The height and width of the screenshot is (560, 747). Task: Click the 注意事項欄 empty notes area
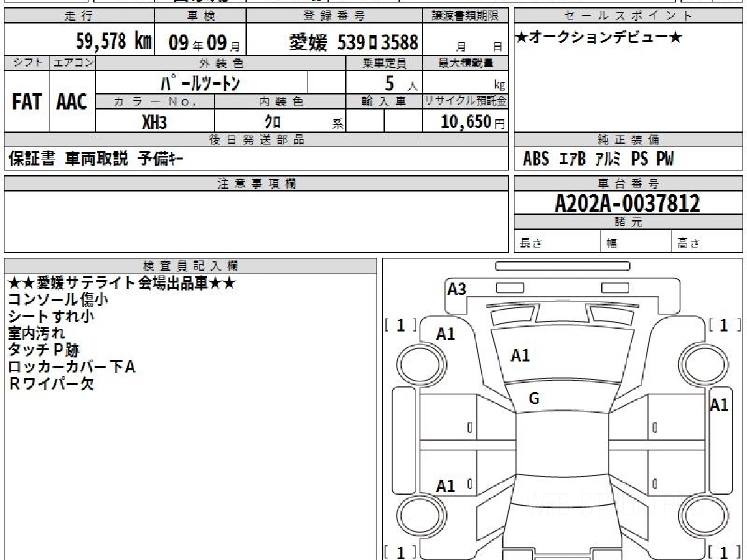(256, 221)
